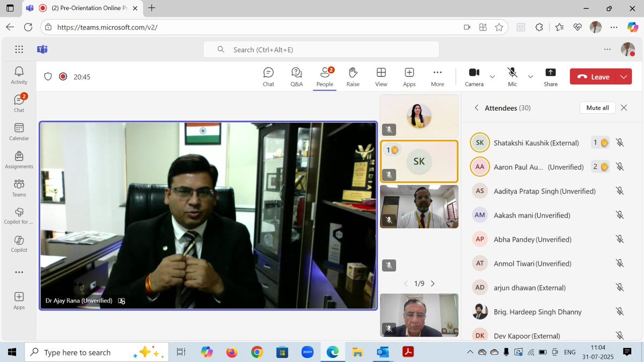Open Assignments in the Teams sidebar
Screen dimensions: 644x362
pyautogui.click(x=19, y=159)
